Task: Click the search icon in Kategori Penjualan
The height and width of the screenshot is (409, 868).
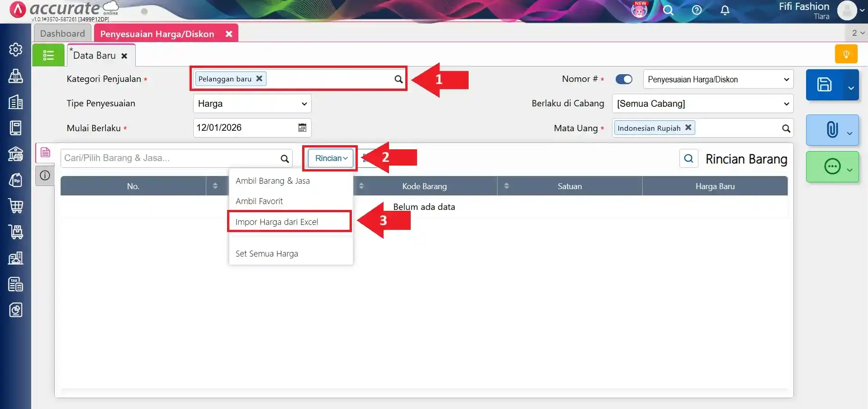Action: [x=398, y=79]
